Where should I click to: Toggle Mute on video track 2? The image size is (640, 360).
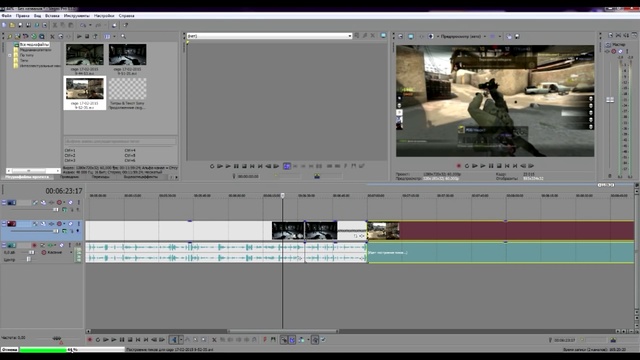coord(70,224)
